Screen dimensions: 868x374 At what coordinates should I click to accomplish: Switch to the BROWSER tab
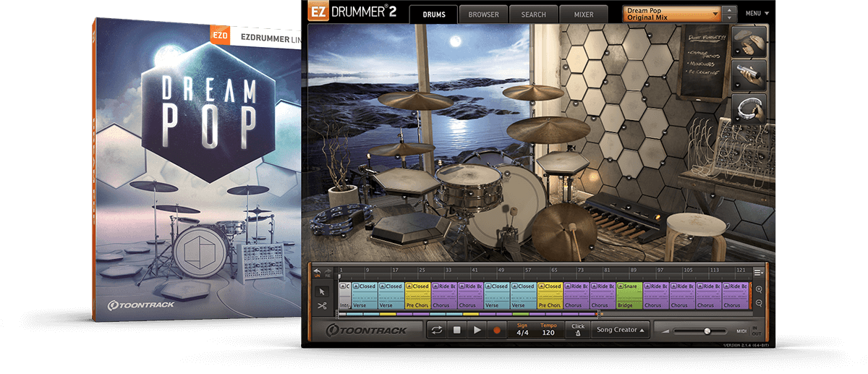(483, 14)
